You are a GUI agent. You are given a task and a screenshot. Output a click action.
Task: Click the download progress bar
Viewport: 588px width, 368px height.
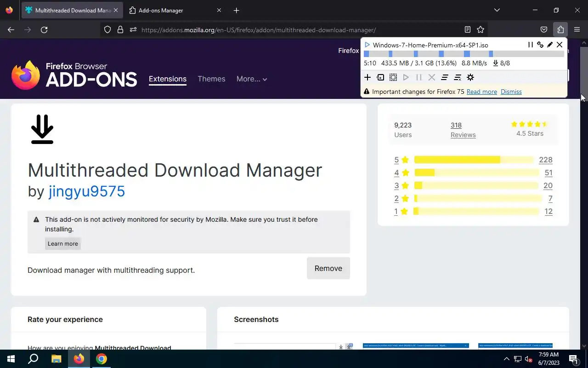tap(464, 54)
